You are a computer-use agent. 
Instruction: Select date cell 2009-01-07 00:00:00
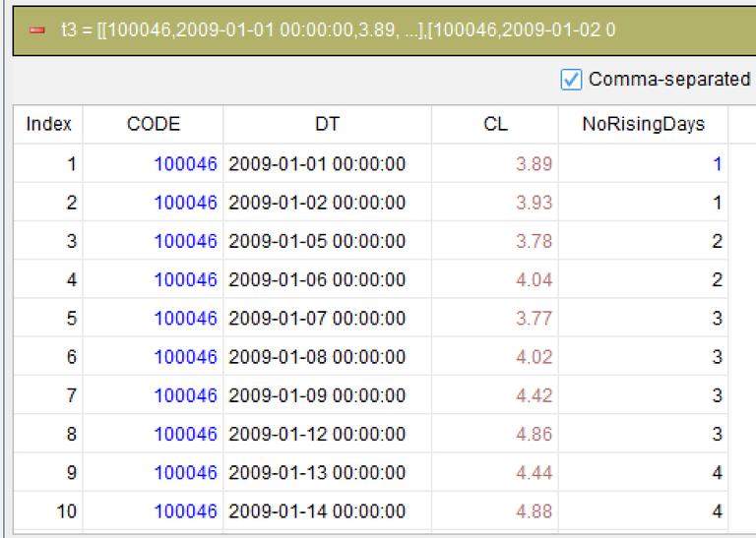coord(317,319)
